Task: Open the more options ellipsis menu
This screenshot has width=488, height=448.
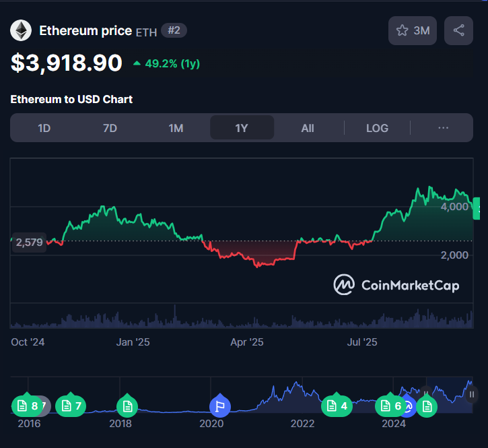Action: click(x=443, y=128)
